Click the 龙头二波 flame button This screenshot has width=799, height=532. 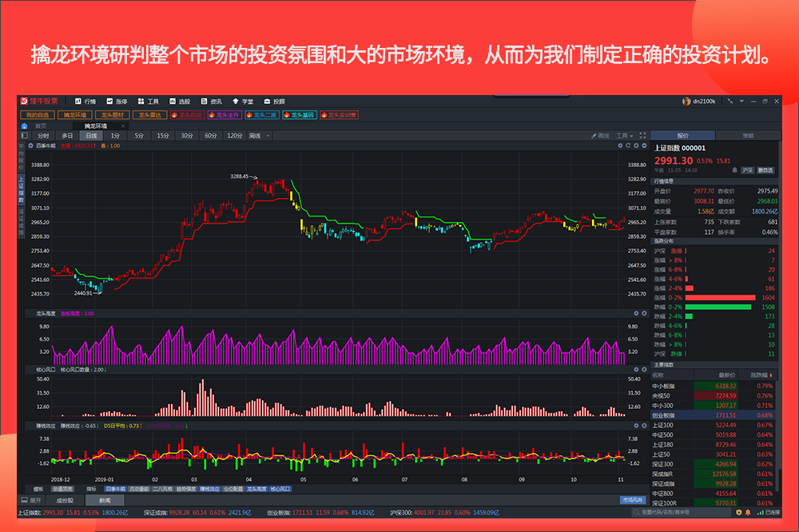tap(262, 115)
